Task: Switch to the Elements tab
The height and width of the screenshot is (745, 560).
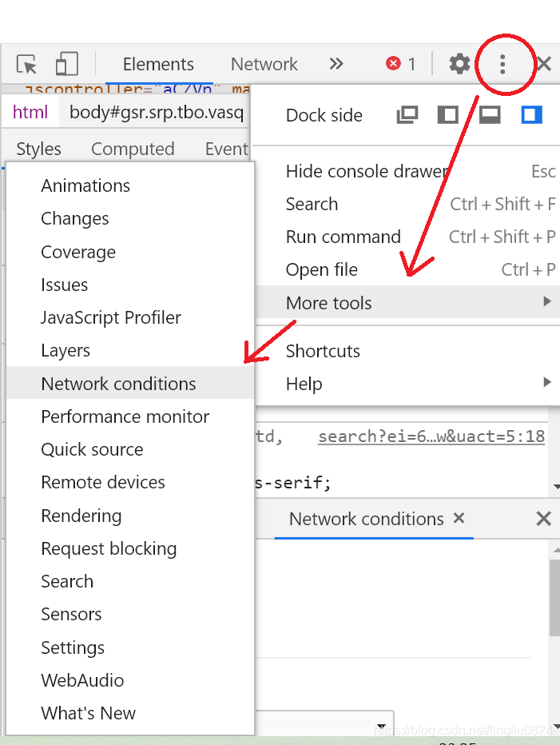Action: (159, 64)
